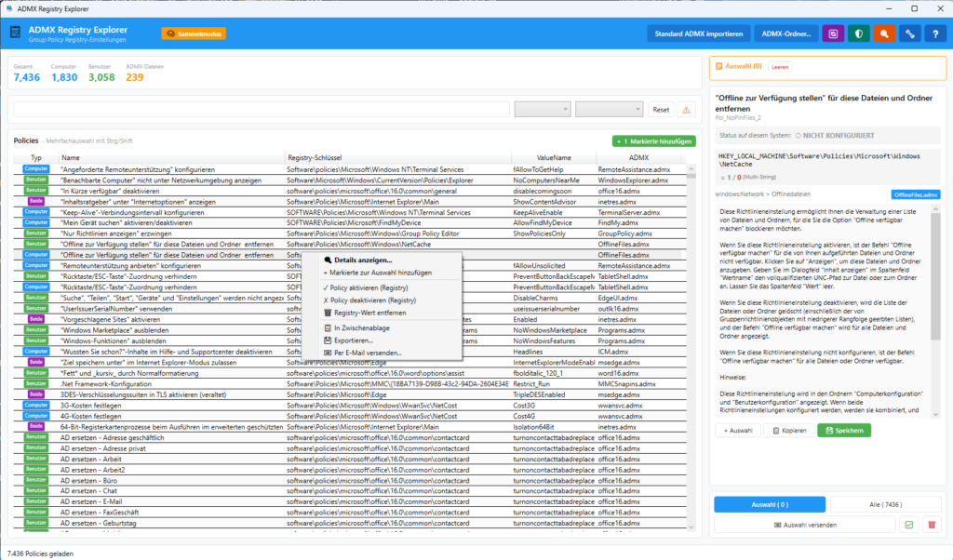
Task: Click the orange magnifier search icon
Action: coord(882,34)
